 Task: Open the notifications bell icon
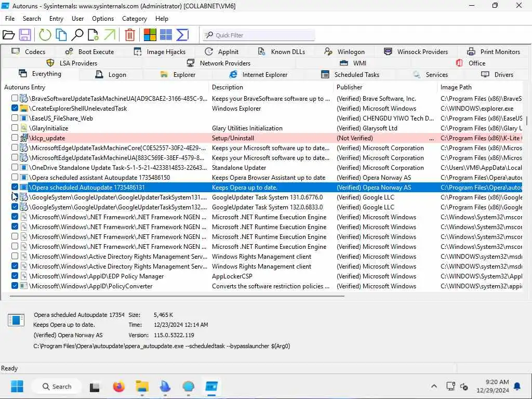[517, 387]
